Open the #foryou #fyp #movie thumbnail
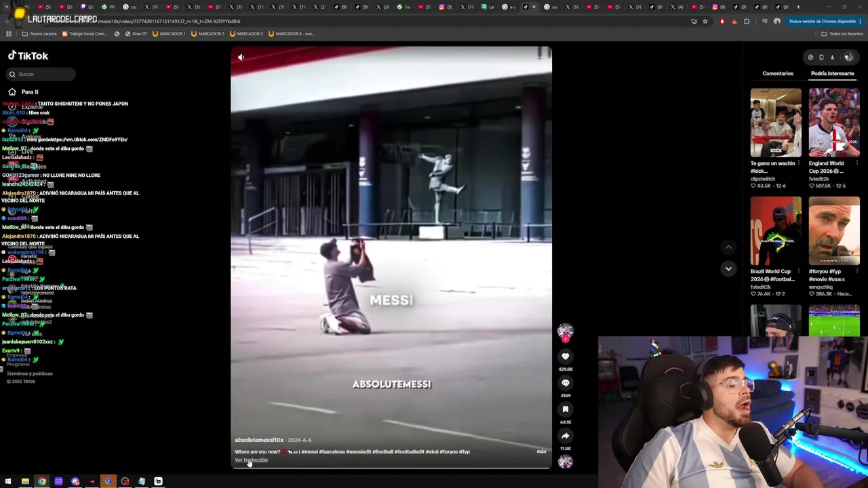This screenshot has width=868, height=488. tap(834, 231)
